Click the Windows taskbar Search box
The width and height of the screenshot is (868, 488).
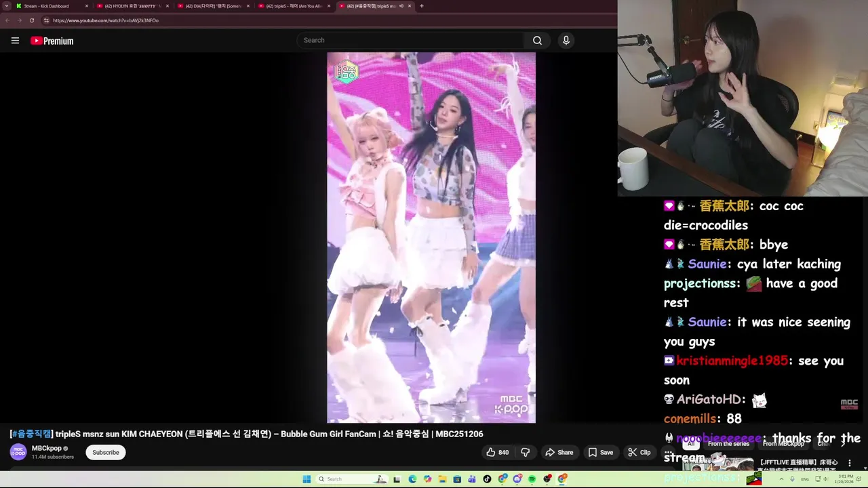tap(352, 479)
